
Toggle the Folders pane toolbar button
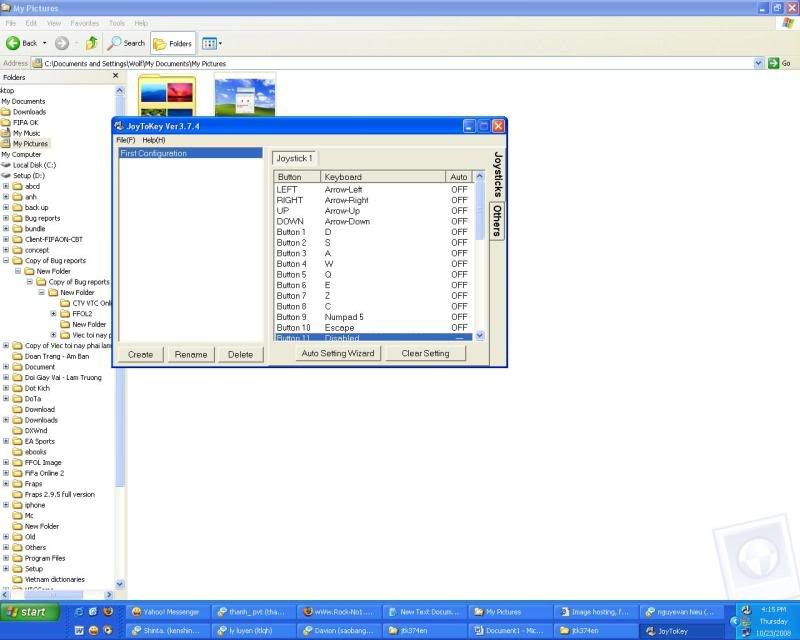tap(173, 43)
